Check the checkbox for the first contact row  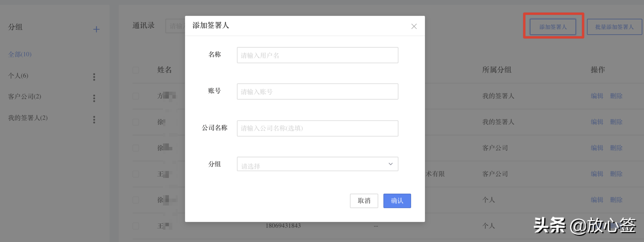coord(136,96)
